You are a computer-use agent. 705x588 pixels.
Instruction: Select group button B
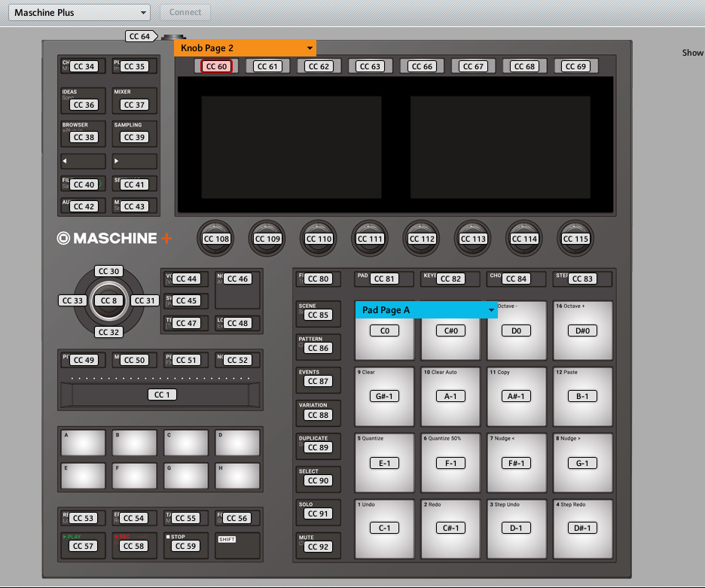(x=134, y=443)
